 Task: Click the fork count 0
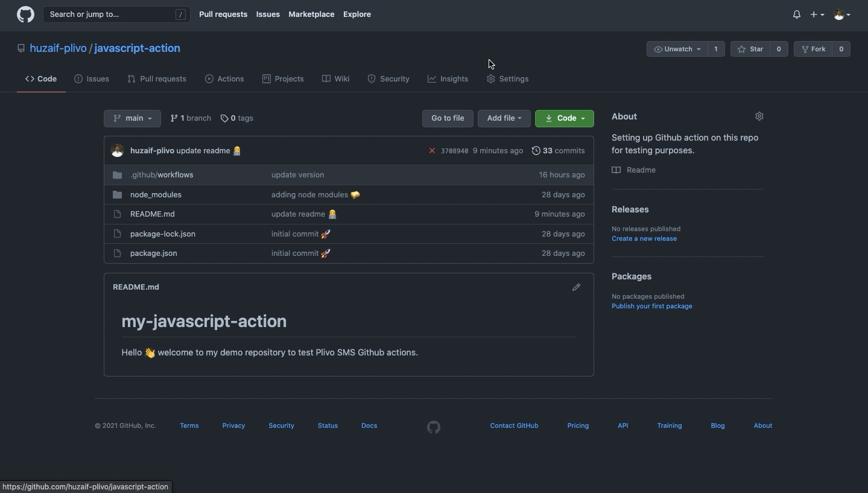[841, 49]
